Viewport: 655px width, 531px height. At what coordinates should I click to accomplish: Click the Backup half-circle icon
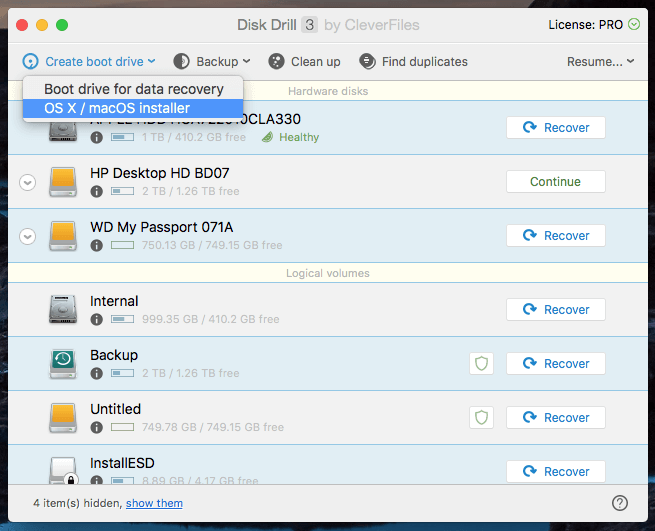[x=182, y=61]
